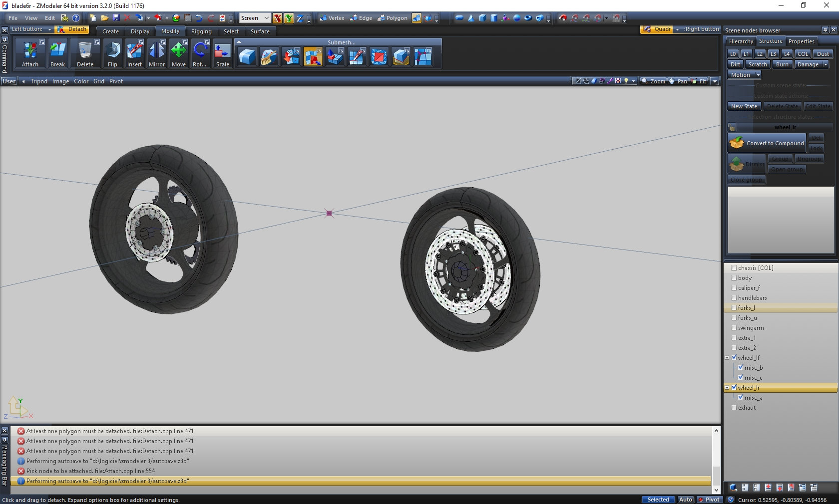Enable the X axis constraint
The width and height of the screenshot is (839, 504).
[x=277, y=18]
